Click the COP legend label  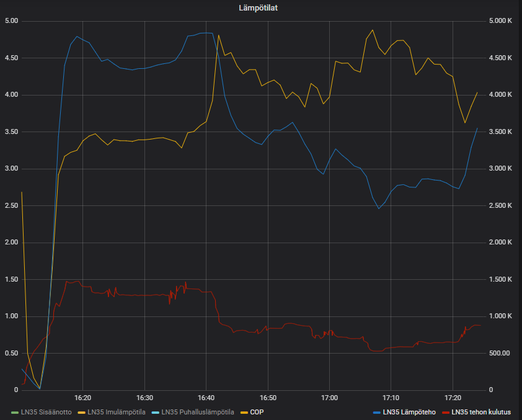[257, 412]
